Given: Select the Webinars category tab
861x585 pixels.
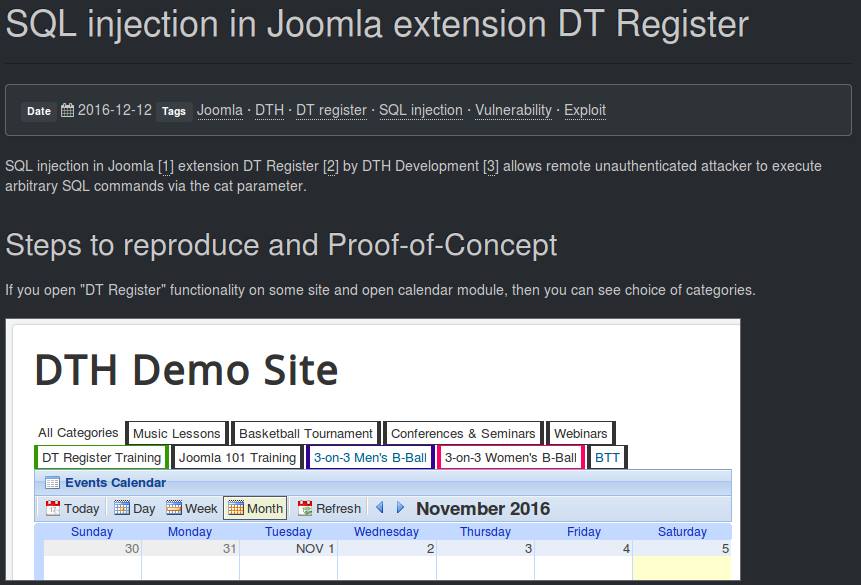Looking at the screenshot, I should pyautogui.click(x=580, y=433).
